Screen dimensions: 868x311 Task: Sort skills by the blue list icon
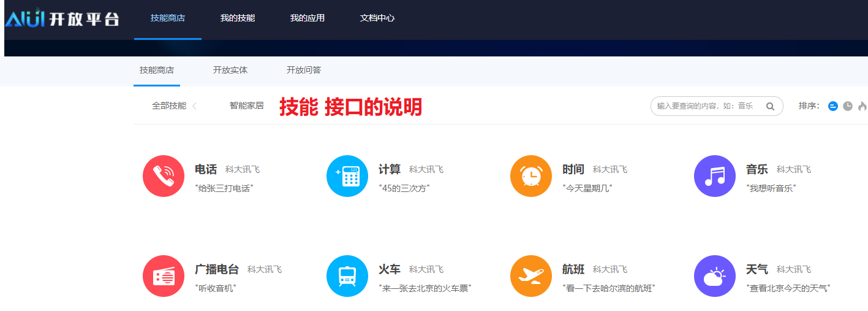pos(833,106)
